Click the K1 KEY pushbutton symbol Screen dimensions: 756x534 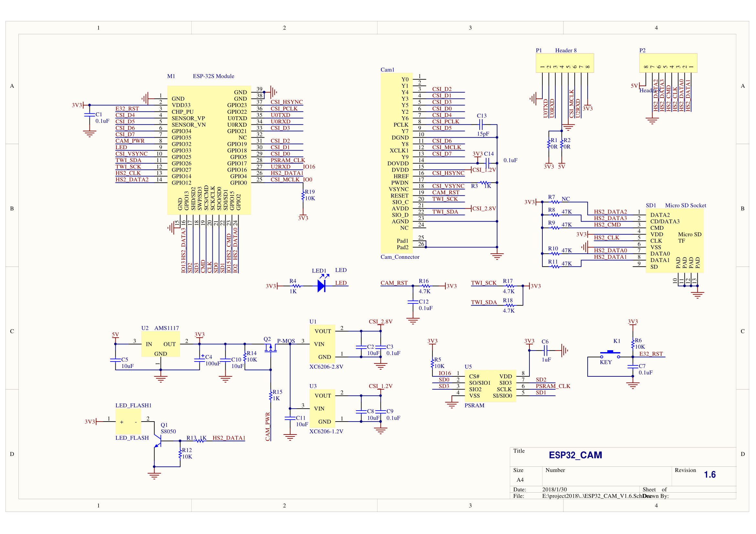click(x=610, y=355)
